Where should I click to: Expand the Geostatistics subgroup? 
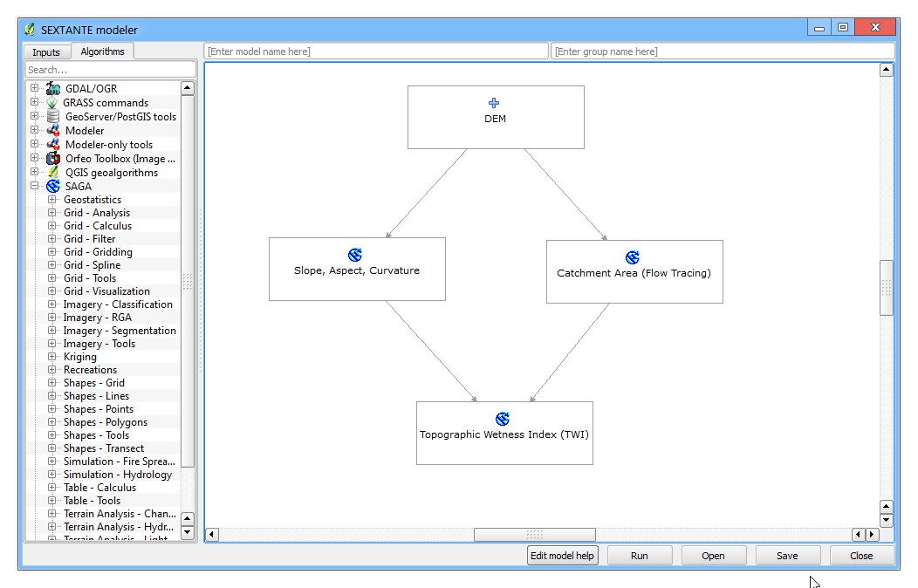[x=52, y=200]
